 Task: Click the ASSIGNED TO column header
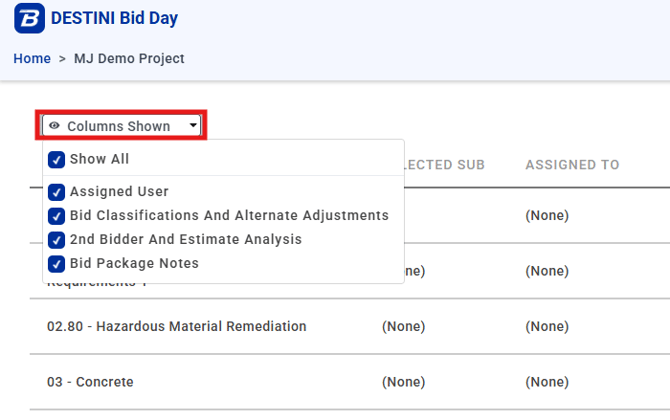(572, 165)
